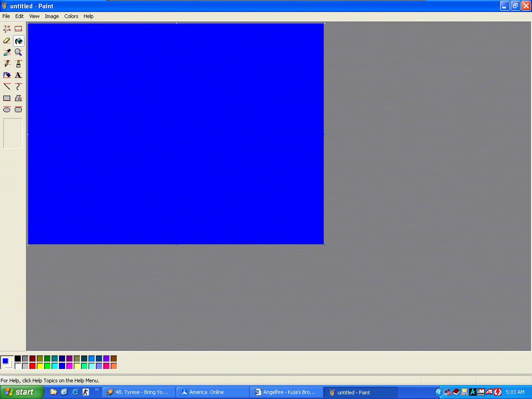Click the untitled - Paint taskbar button
This screenshot has height=399, width=532.
[x=360, y=392]
